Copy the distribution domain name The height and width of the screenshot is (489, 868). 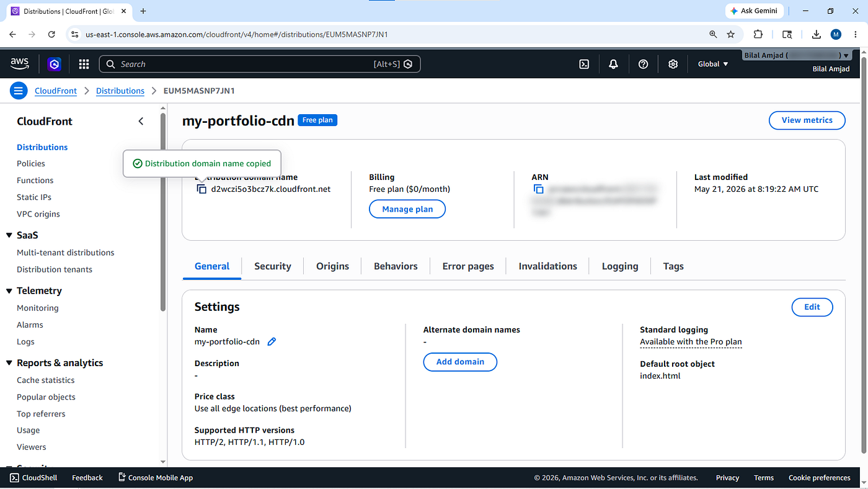[201, 189]
